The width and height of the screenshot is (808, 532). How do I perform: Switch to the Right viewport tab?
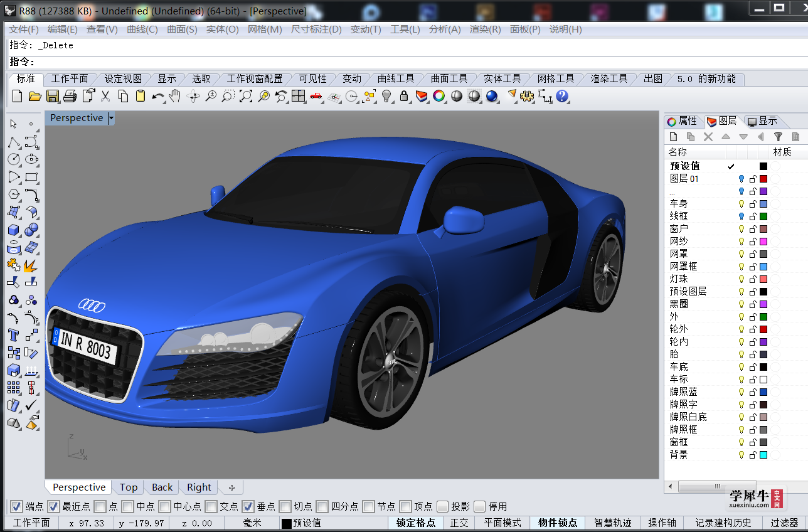(x=199, y=487)
